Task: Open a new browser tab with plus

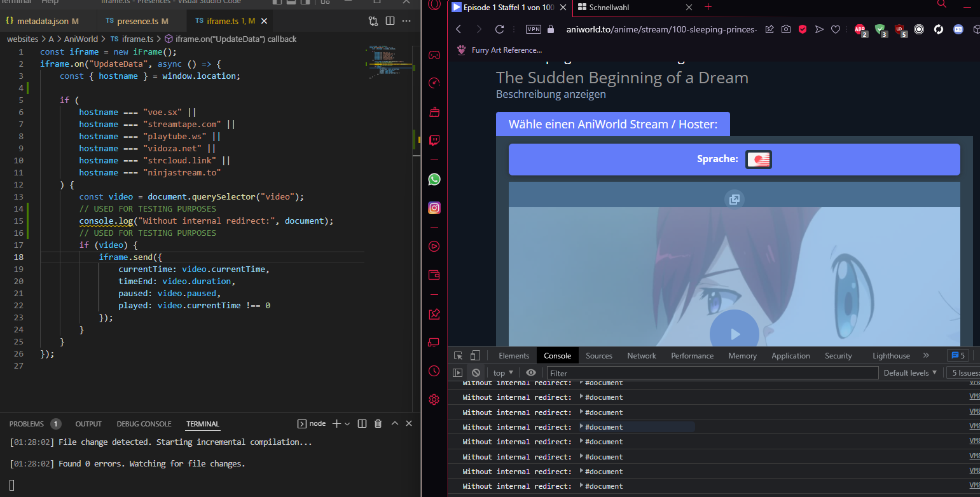Action: (x=708, y=7)
